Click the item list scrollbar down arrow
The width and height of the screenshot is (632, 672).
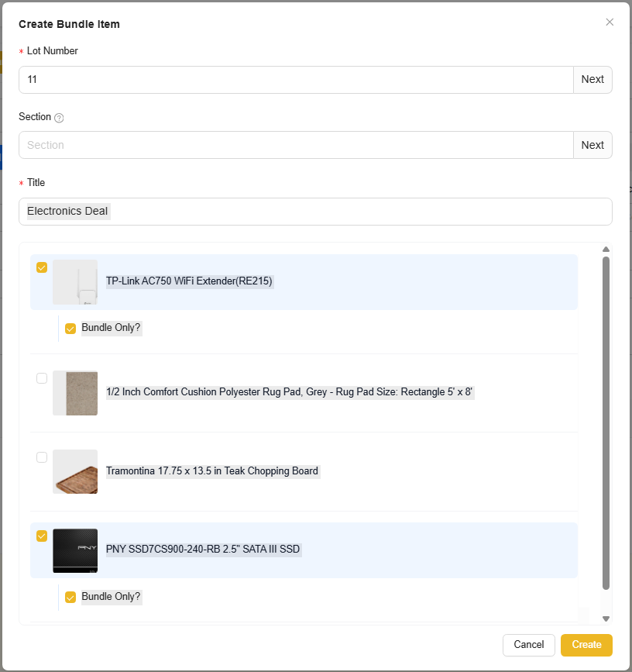click(606, 619)
